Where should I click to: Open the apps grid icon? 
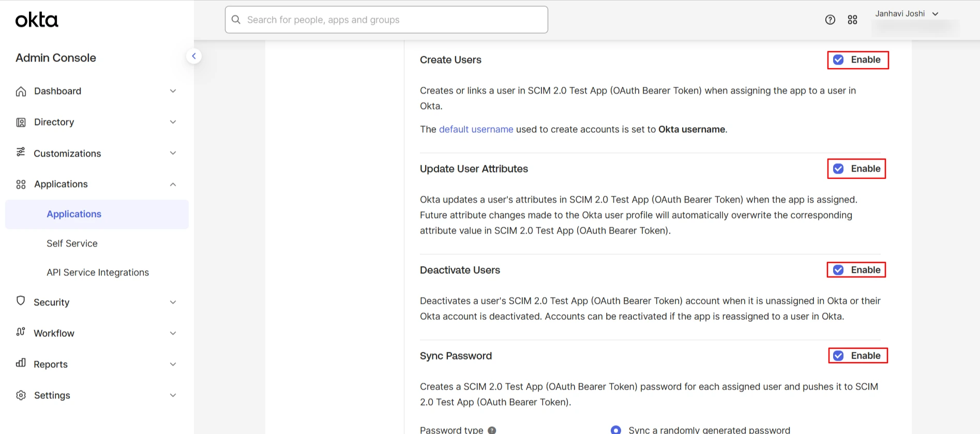coord(852,20)
